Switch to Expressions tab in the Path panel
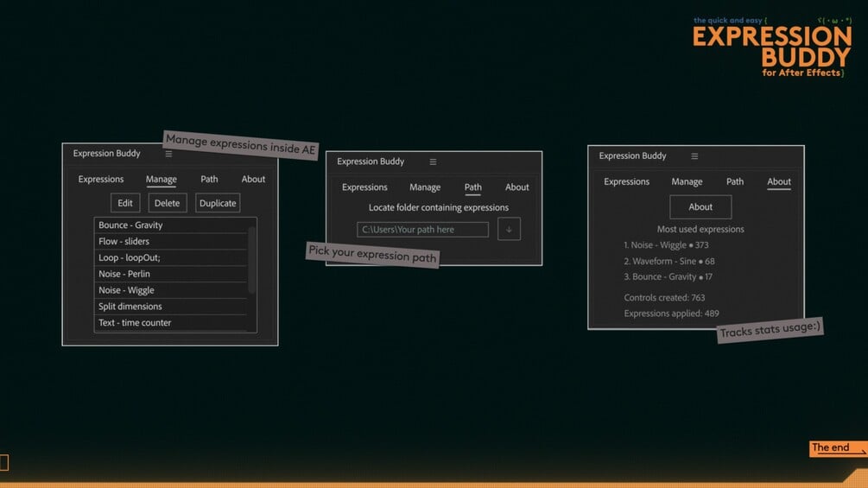 (364, 187)
